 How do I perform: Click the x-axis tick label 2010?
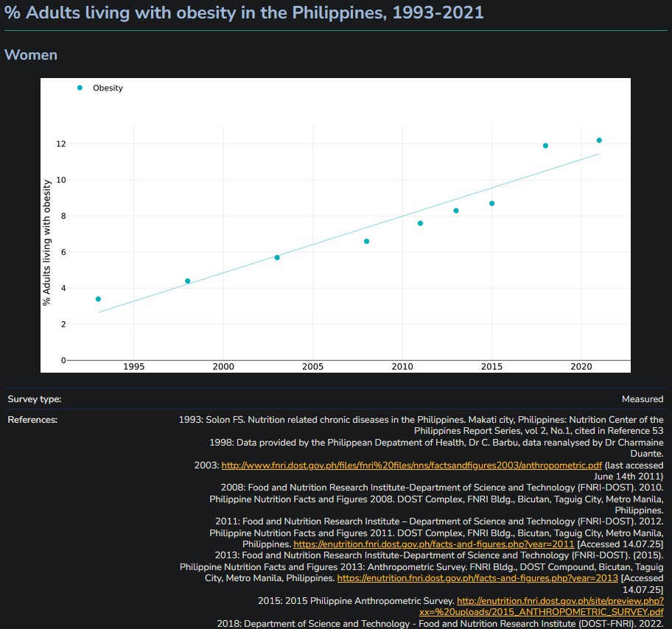click(402, 367)
